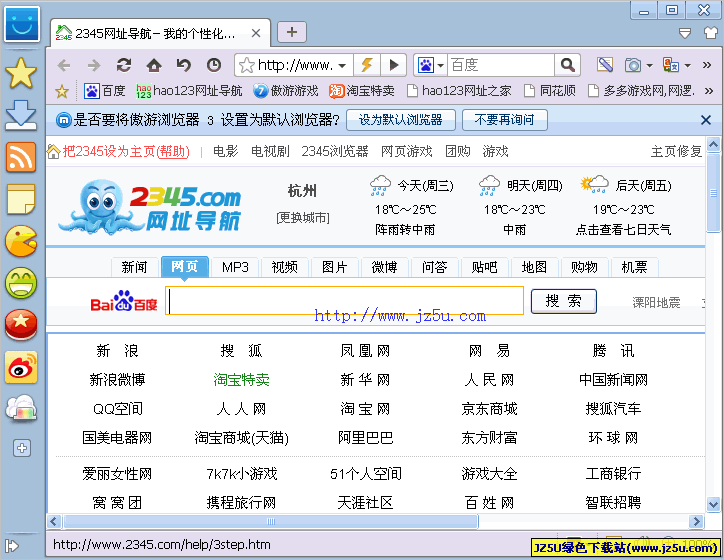Open the 淘宝特卖 green link
724x560 pixels.
241,379
